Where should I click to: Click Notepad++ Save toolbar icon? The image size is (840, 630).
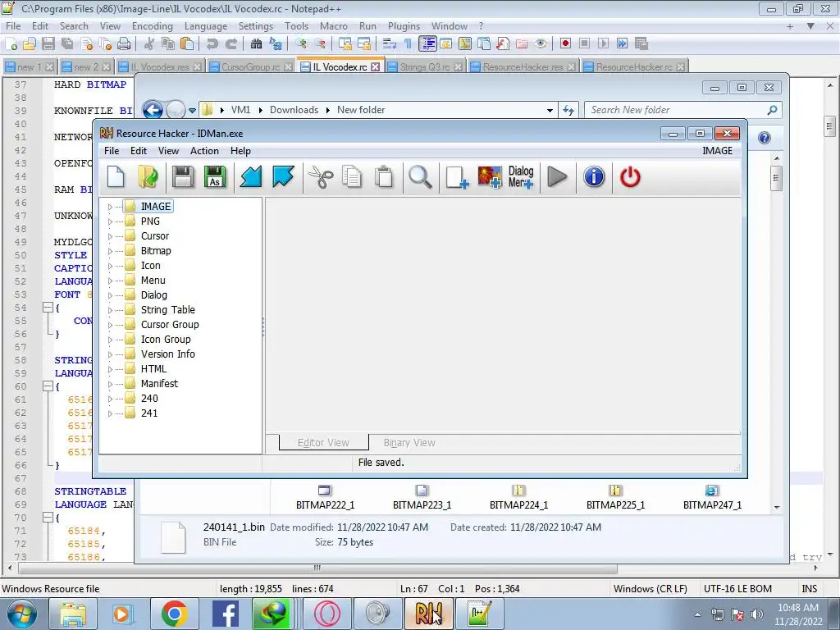[x=48, y=43]
